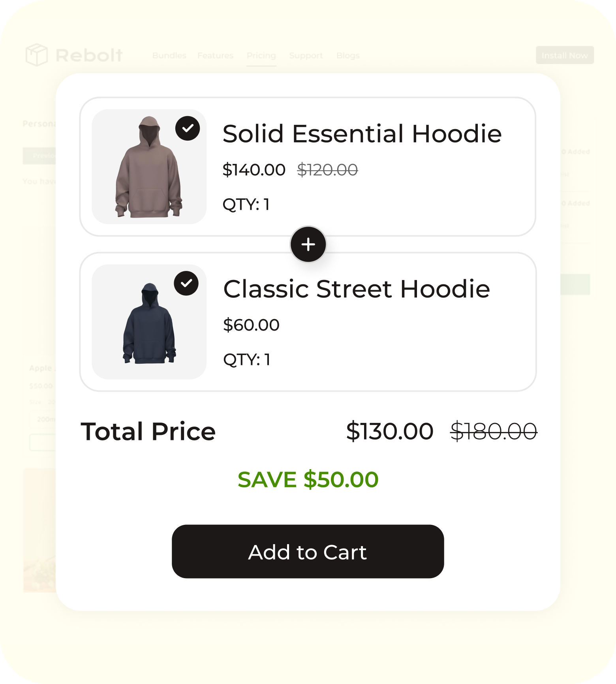
Task: Open the brown Solid Essential Hoodie thumbnail
Action: (x=149, y=167)
